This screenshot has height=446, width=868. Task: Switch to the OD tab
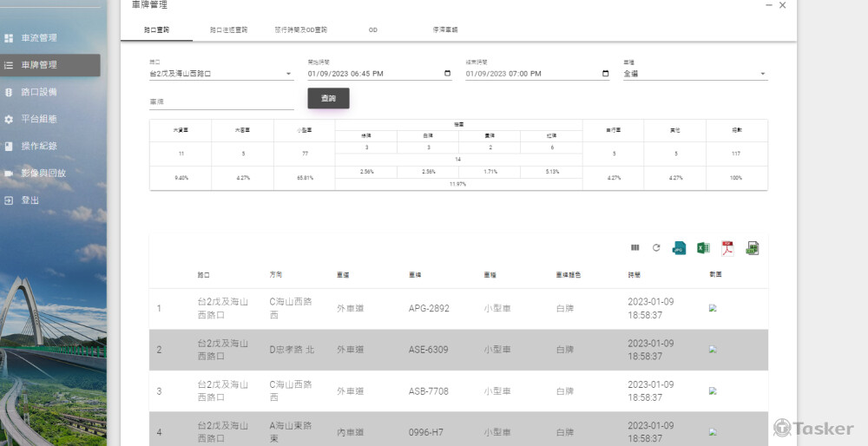click(372, 30)
